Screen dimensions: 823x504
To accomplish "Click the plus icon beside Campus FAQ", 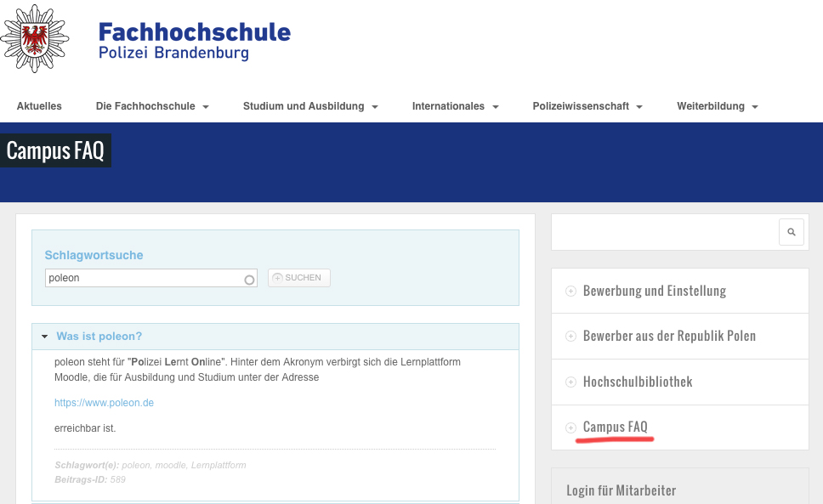I will pyautogui.click(x=570, y=428).
